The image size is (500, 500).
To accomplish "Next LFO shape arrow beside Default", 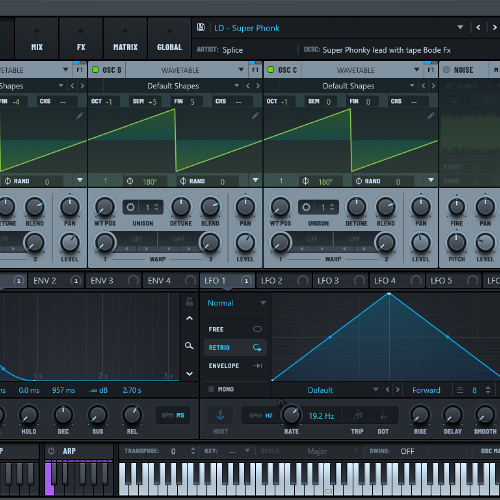I will [397, 390].
